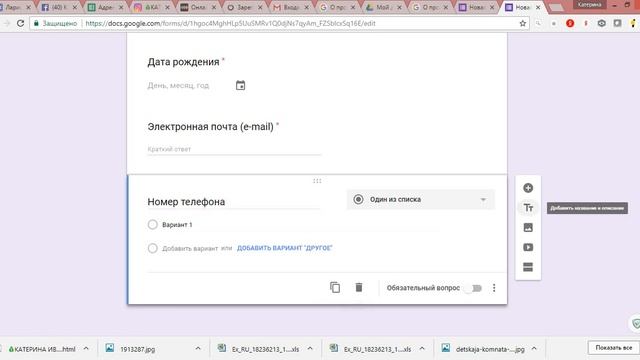Open the 1913287.jpg downloaded file
This screenshot has height=360, width=640.
[x=137, y=349]
